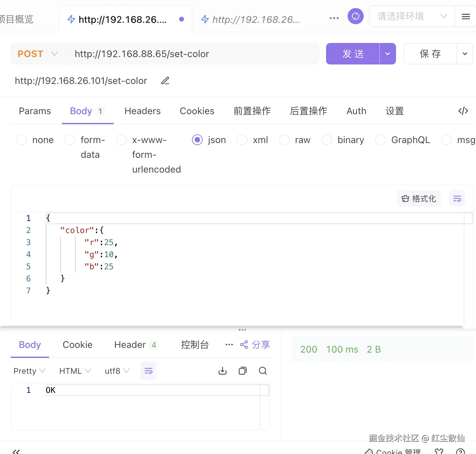
Task: Open the Cookies tab
Action: (x=197, y=111)
